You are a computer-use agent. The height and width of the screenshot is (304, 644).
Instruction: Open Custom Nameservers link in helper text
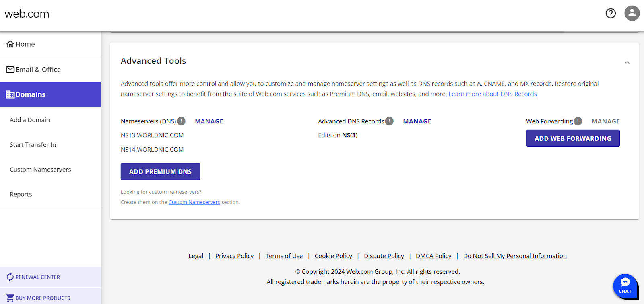pyautogui.click(x=194, y=202)
